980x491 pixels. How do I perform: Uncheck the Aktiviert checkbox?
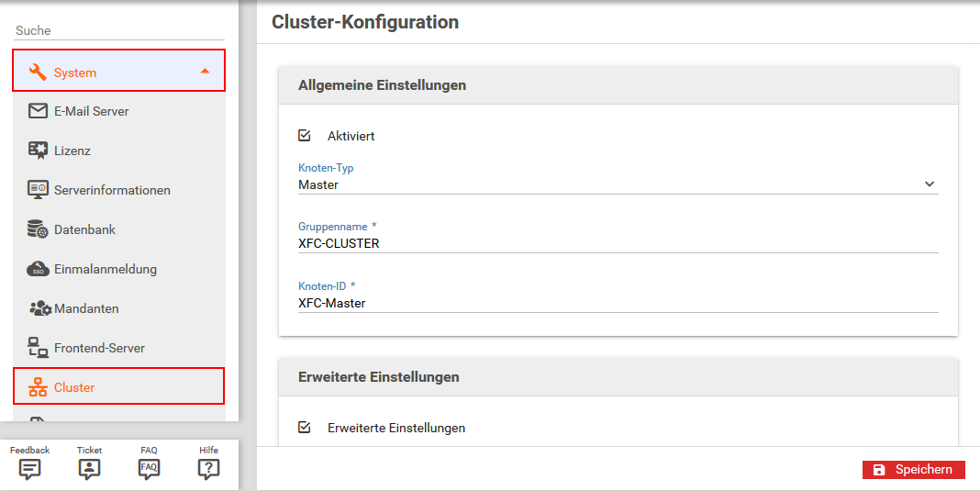(305, 136)
